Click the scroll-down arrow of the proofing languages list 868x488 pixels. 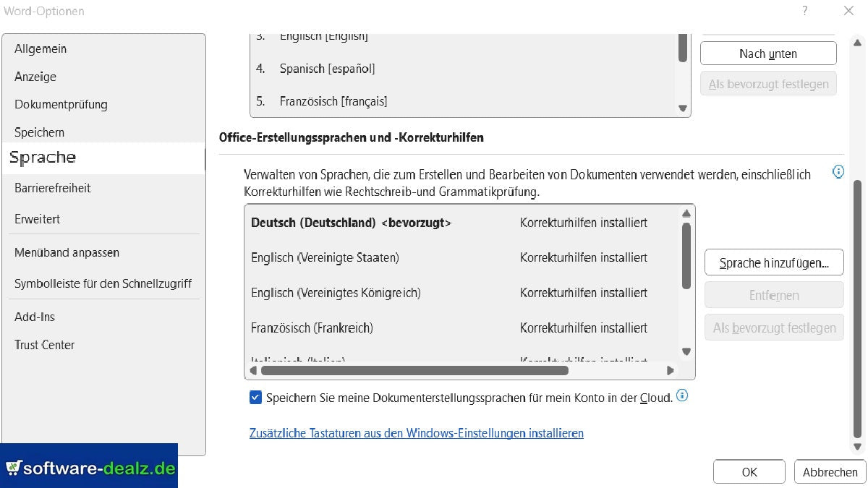[x=686, y=351]
